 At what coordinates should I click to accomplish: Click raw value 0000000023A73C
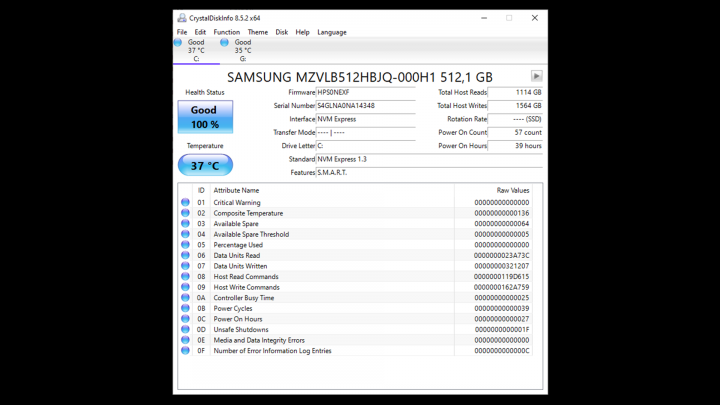coord(501,255)
